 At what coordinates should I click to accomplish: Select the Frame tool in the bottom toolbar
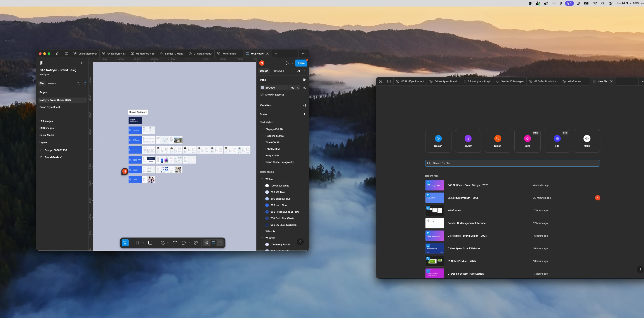pyautogui.click(x=137, y=243)
